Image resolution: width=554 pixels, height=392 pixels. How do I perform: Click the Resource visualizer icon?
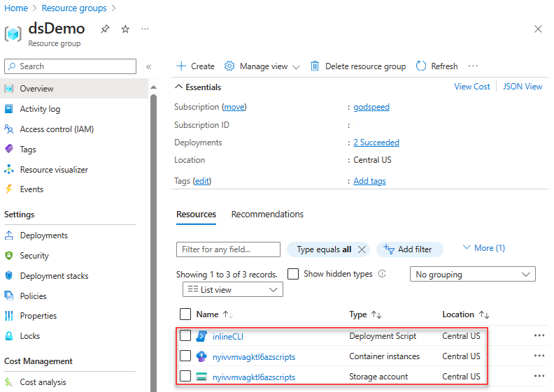tap(9, 169)
